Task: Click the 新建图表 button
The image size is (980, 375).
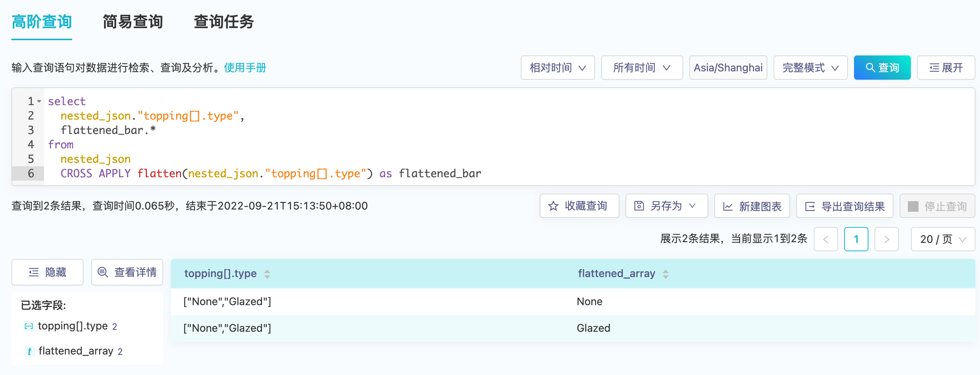Action: click(x=752, y=206)
